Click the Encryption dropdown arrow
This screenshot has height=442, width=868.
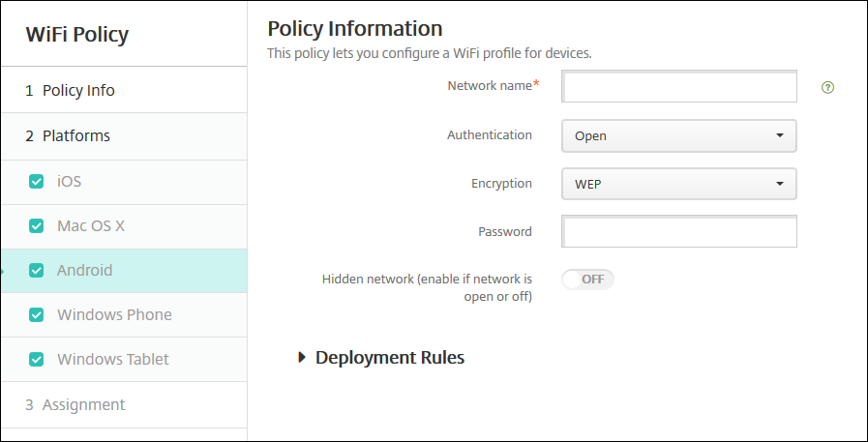pos(779,184)
